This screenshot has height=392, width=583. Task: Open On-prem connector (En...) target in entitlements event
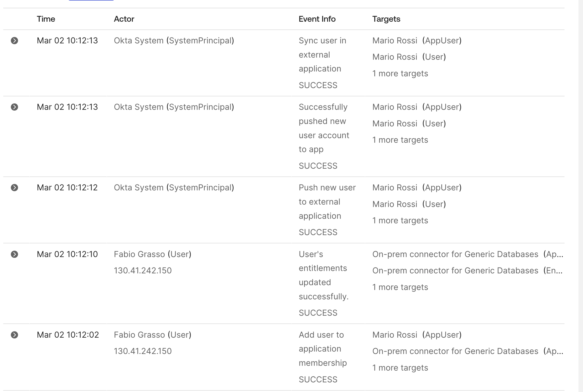(455, 271)
